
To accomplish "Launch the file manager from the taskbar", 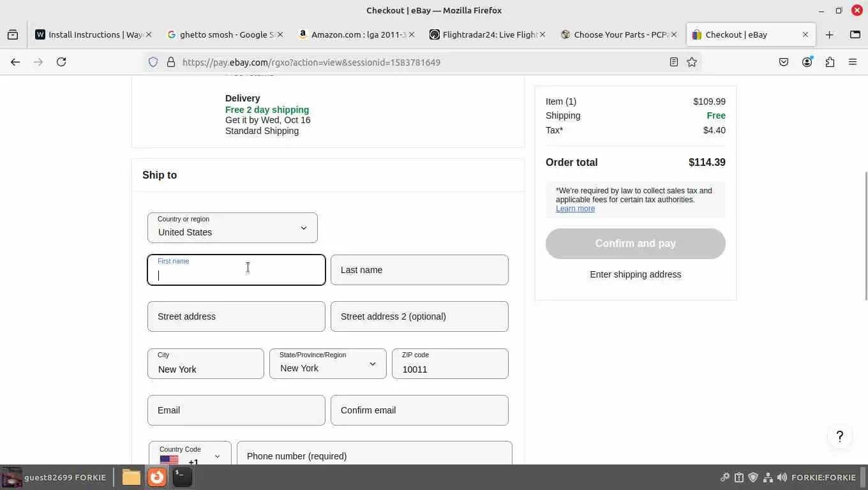I will tap(131, 477).
